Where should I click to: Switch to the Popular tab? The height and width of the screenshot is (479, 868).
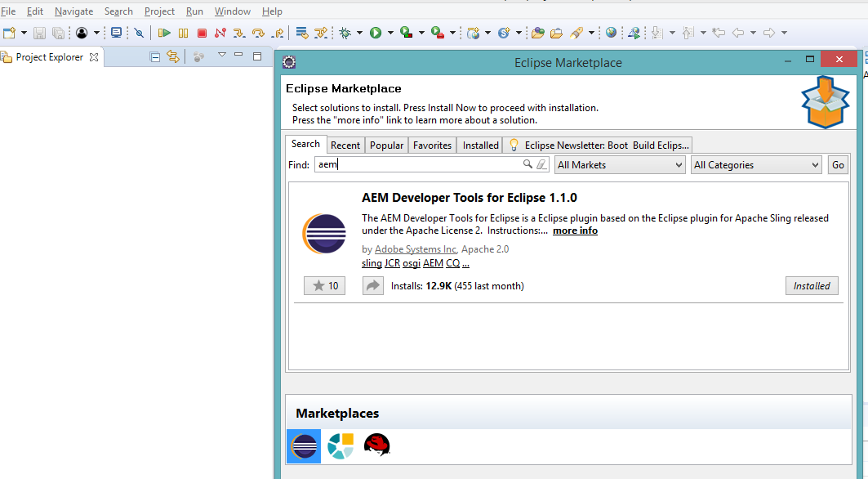click(x=386, y=145)
